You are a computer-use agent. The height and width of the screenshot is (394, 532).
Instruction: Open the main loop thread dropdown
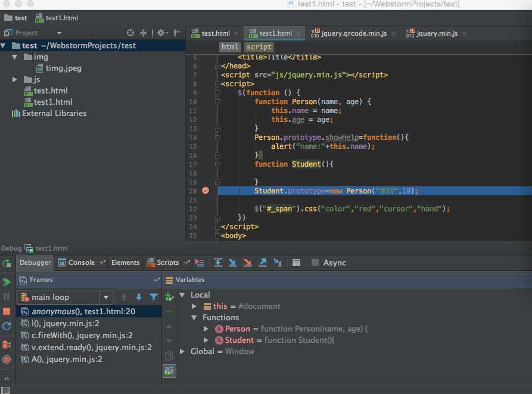pyautogui.click(x=106, y=298)
